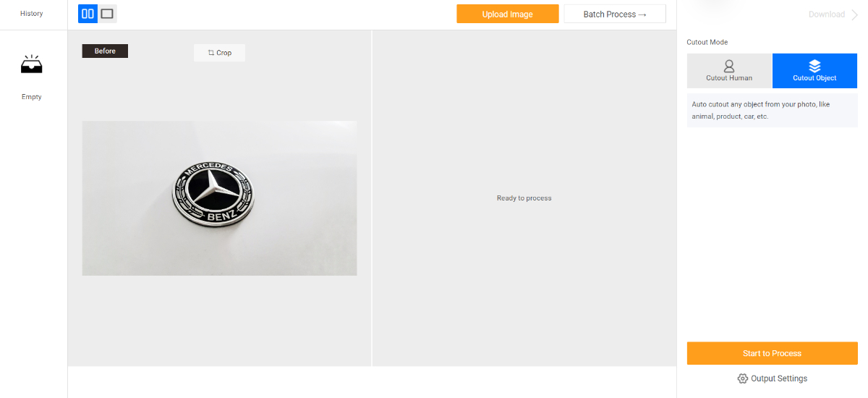The width and height of the screenshot is (868, 398).
Task: Open the Batch Process option
Action: click(x=615, y=14)
